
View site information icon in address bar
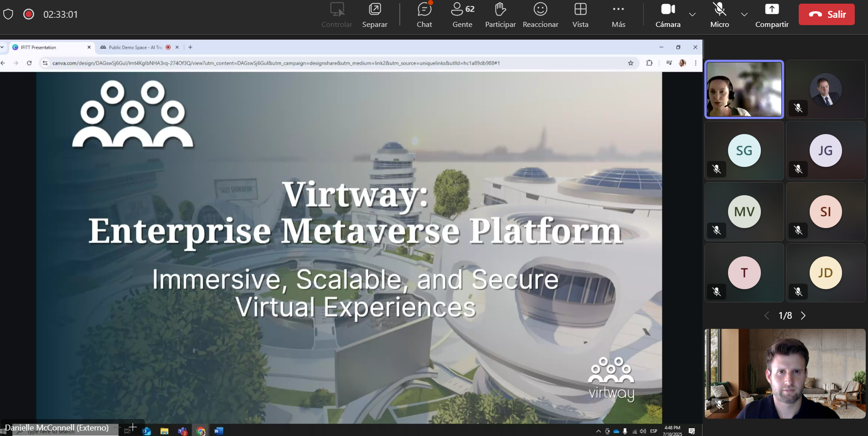point(45,63)
